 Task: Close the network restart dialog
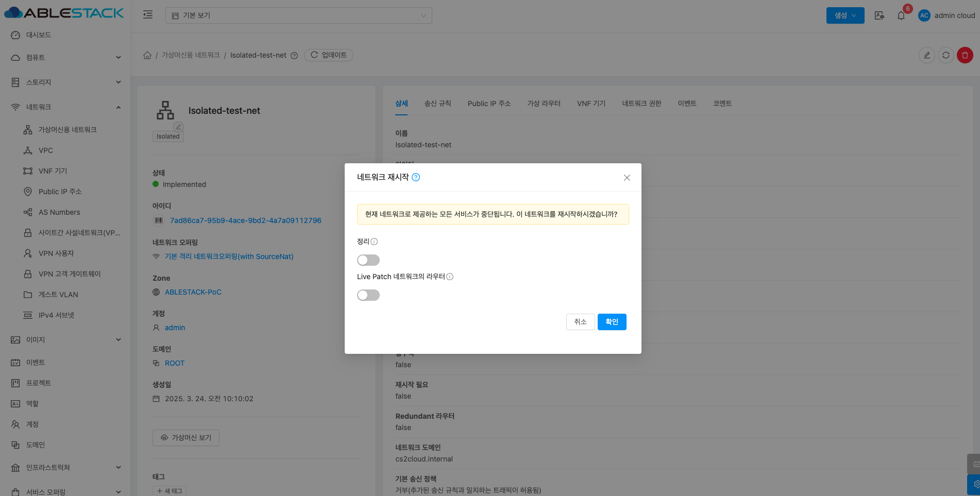tap(627, 178)
